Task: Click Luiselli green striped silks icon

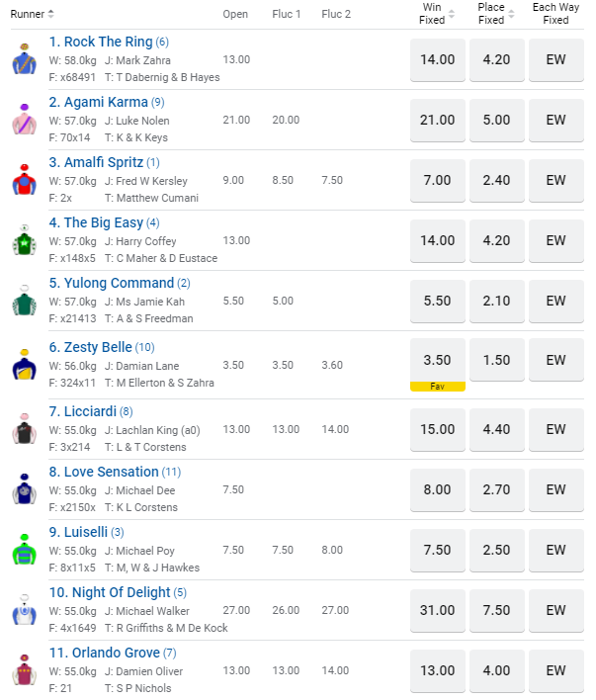Action: (24, 550)
